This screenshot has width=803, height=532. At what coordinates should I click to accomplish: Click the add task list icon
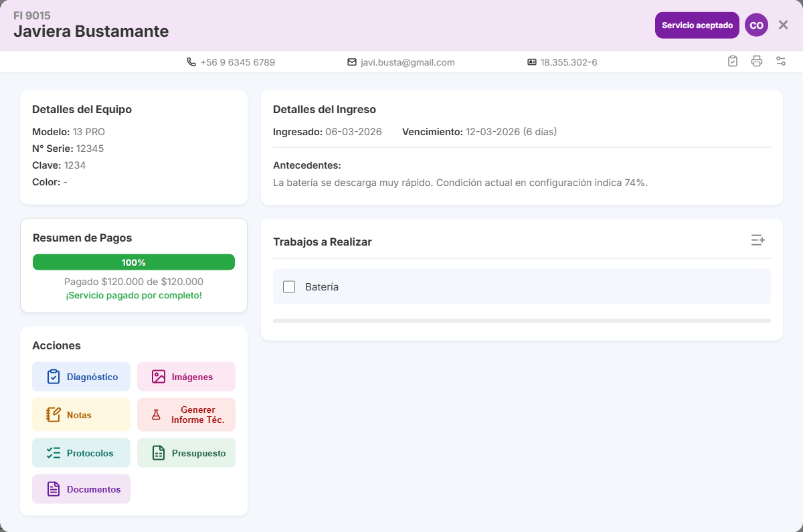[x=757, y=240]
